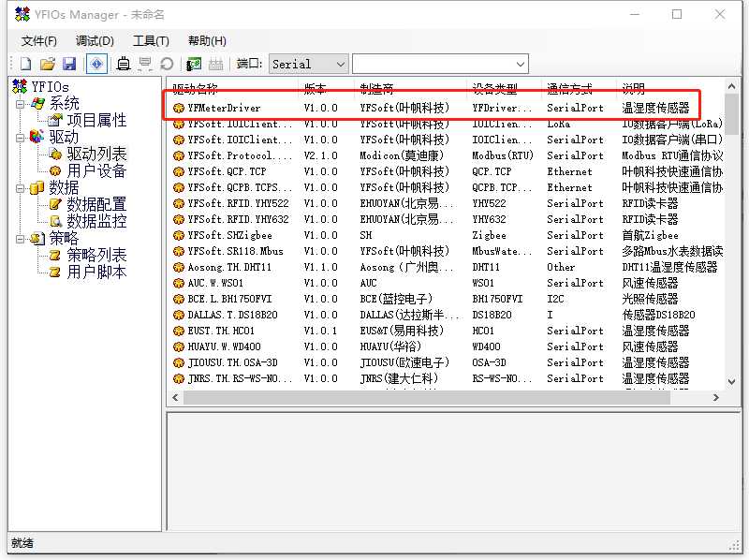Select the YFSoft.SHZigbee driver row
Screen dimensions: 749x560
pyautogui.click(x=448, y=235)
